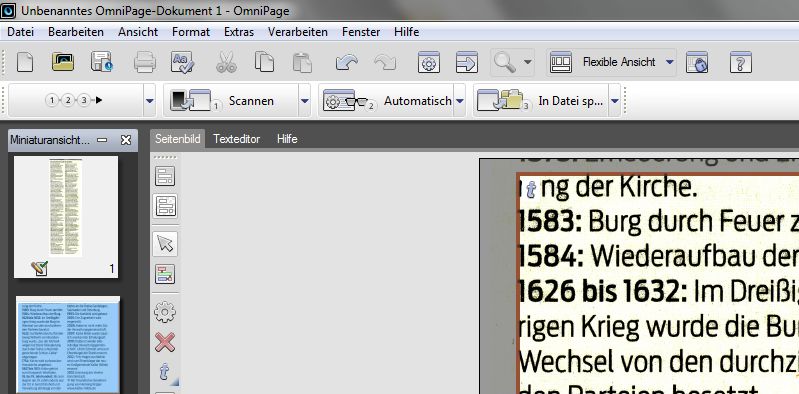Expand the Flexible Ansicht dropdown
Image resolution: width=799 pixels, height=394 pixels.
click(x=670, y=62)
